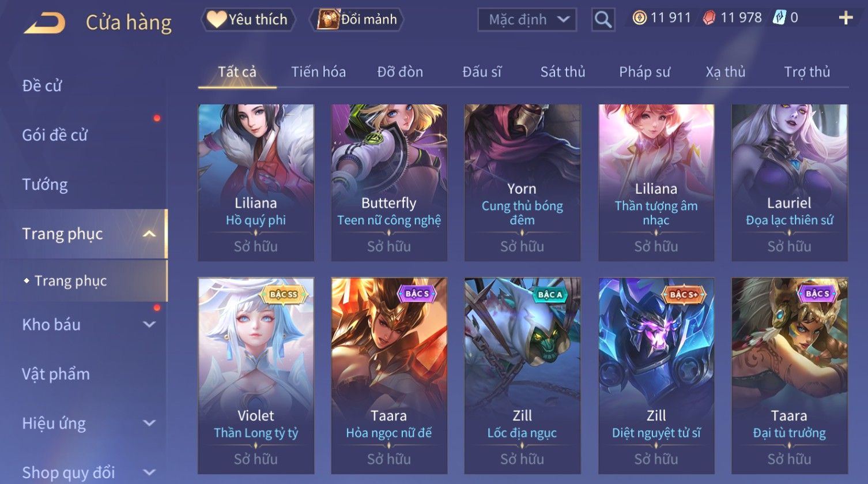Collapse the Trang phục sidebar section

coord(149,234)
